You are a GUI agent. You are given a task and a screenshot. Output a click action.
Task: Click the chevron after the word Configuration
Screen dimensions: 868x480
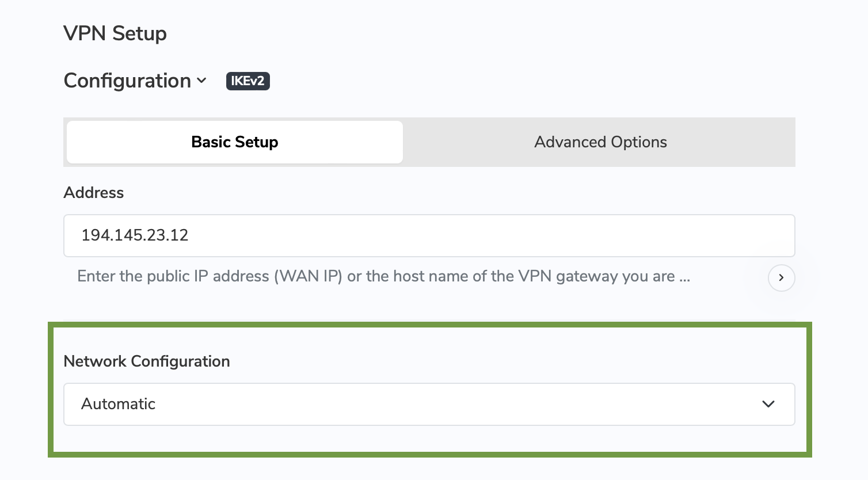pos(202,82)
